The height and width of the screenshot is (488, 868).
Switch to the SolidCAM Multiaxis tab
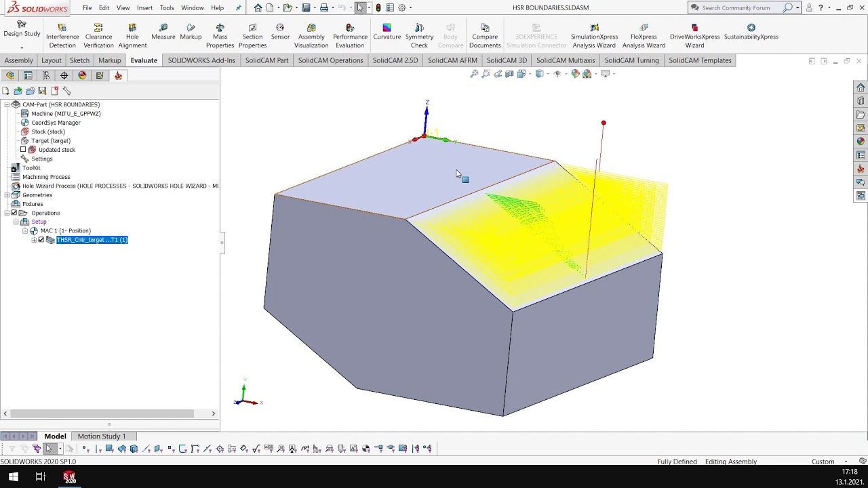566,60
